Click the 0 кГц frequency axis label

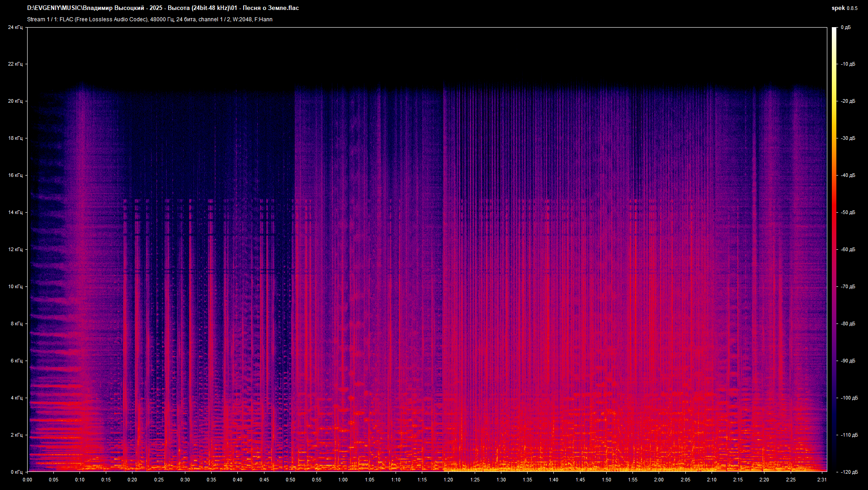[x=16, y=472]
